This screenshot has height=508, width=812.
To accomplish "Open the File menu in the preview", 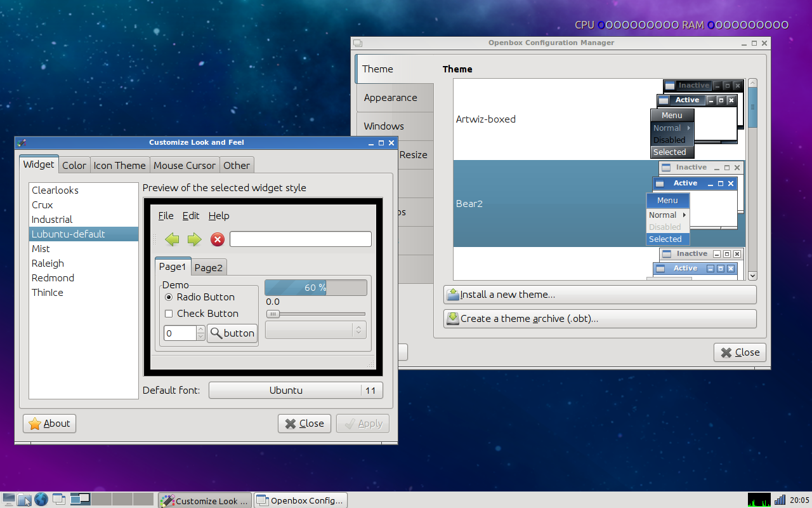I will pyautogui.click(x=166, y=216).
